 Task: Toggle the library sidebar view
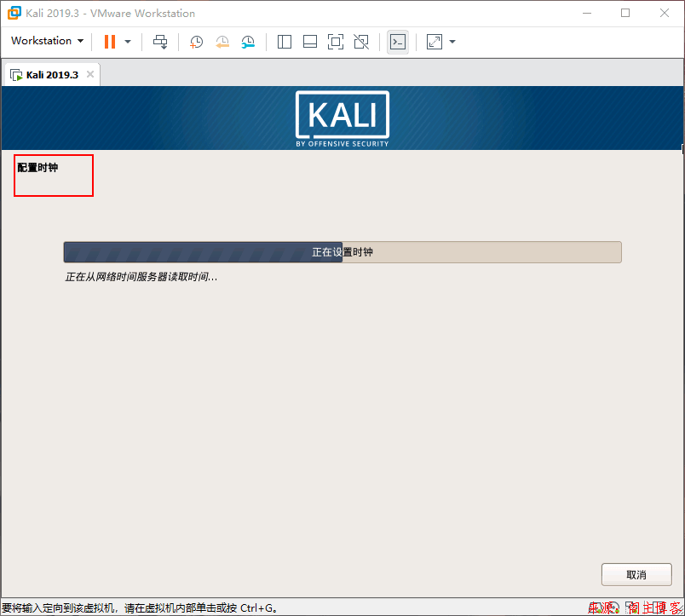285,42
